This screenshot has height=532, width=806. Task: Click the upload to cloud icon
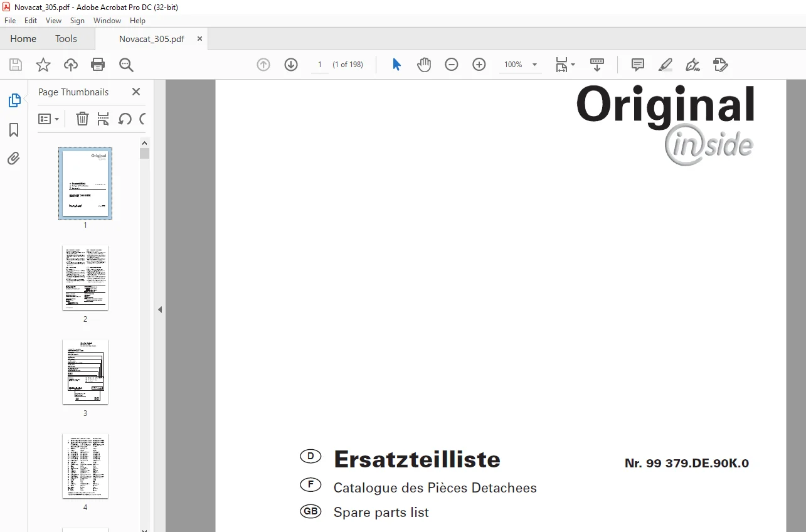pyautogui.click(x=71, y=65)
